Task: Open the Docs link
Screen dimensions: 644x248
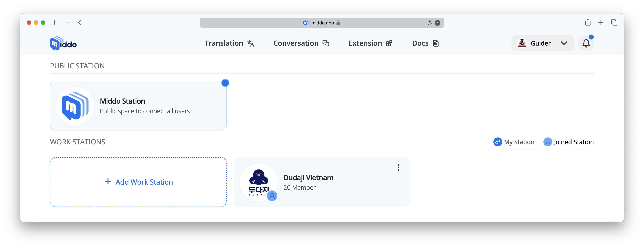Action: (x=425, y=43)
